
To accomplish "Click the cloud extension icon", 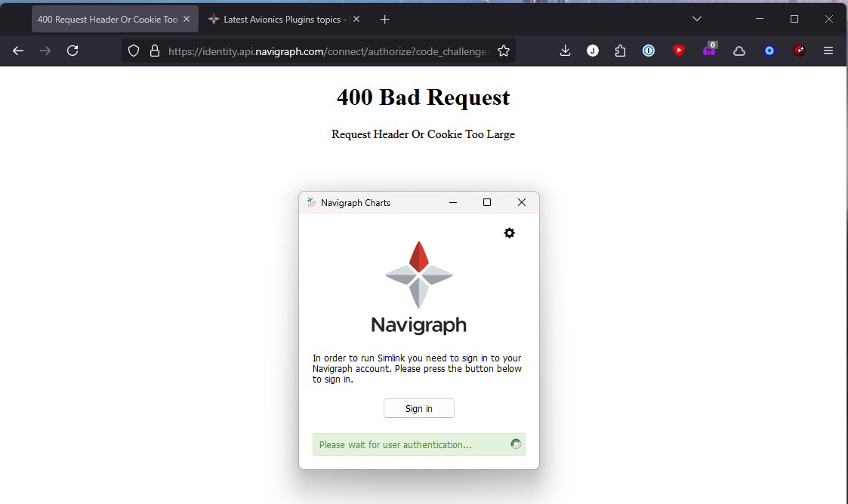I will [x=739, y=51].
